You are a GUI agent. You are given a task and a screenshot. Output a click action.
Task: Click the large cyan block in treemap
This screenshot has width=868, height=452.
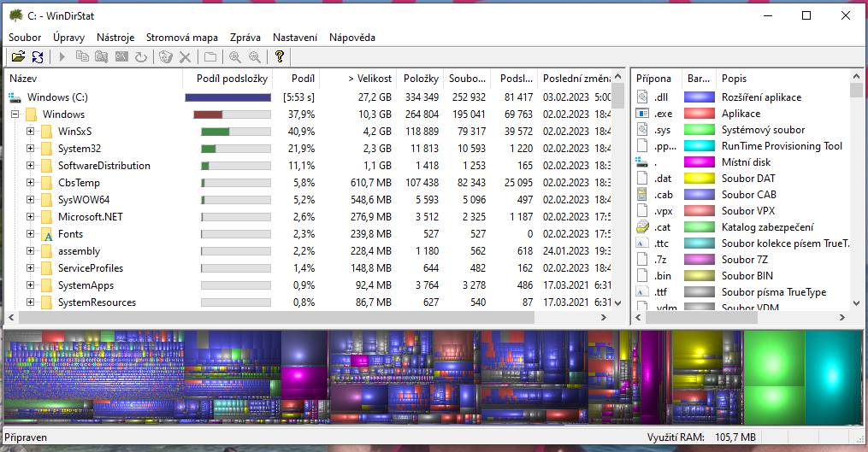(833, 378)
